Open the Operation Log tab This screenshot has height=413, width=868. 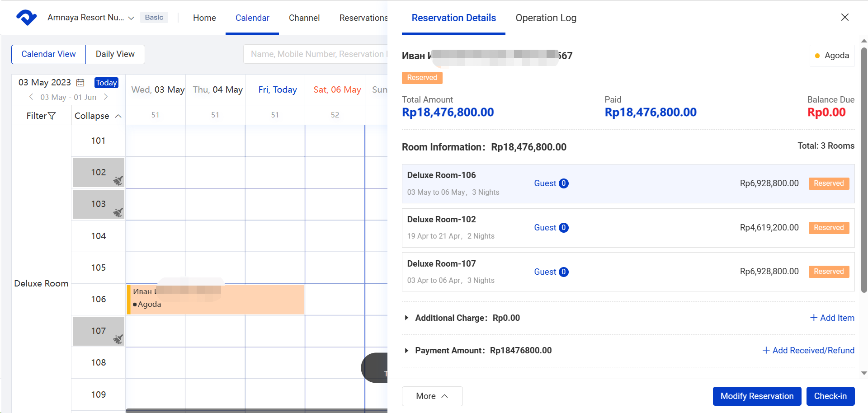546,18
